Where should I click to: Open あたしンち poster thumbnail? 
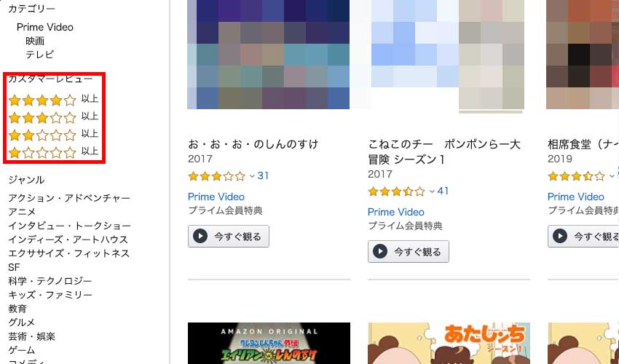click(x=448, y=343)
